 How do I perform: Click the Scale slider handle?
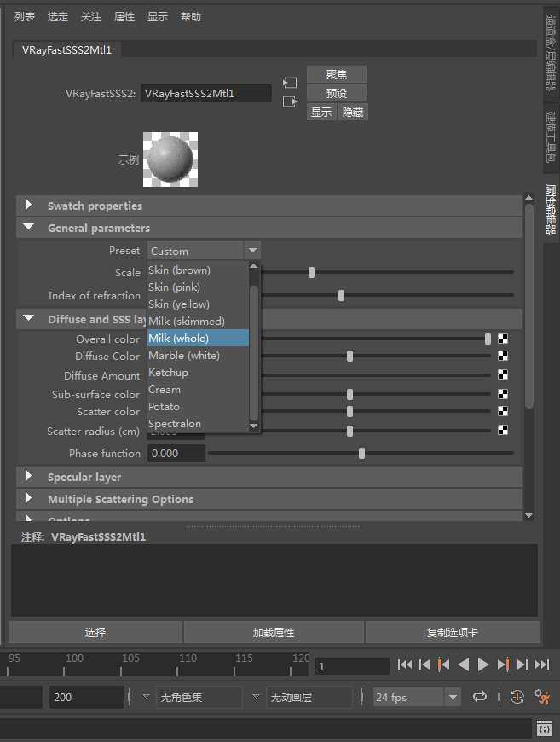coord(311,273)
